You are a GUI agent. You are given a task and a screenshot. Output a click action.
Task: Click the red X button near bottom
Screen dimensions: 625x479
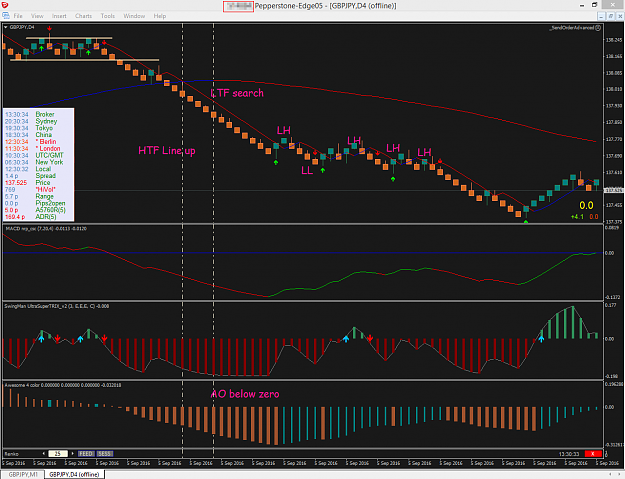point(593,453)
